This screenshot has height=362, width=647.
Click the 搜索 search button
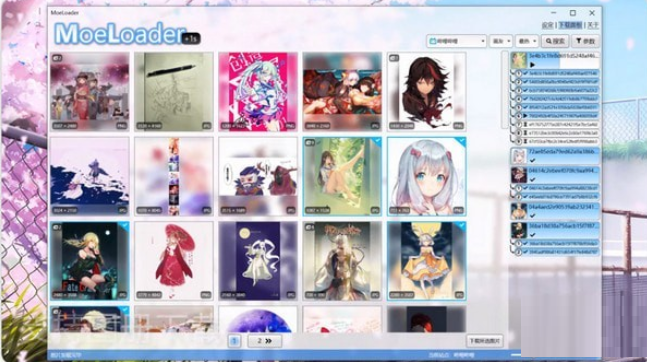pyautogui.click(x=555, y=41)
